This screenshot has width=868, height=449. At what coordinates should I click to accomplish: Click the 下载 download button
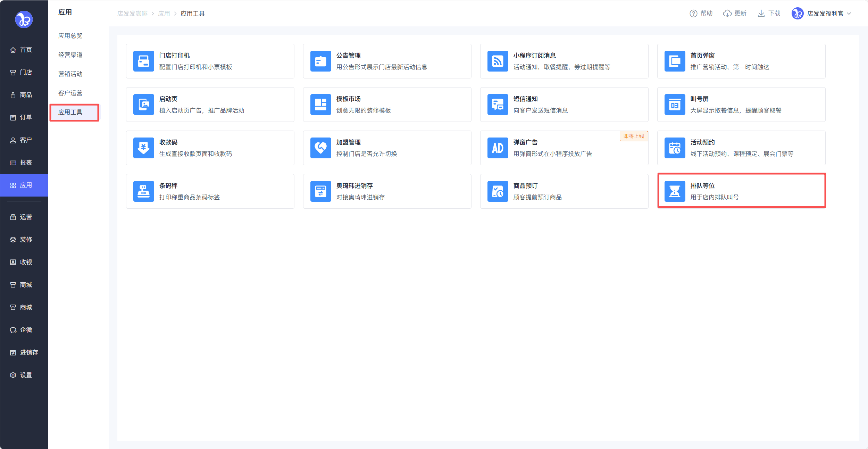(769, 14)
